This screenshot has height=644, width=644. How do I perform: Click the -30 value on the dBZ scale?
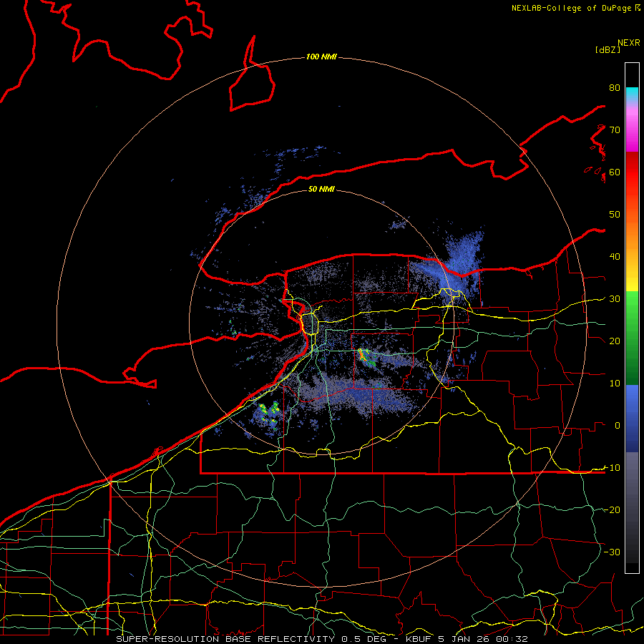pyautogui.click(x=612, y=552)
